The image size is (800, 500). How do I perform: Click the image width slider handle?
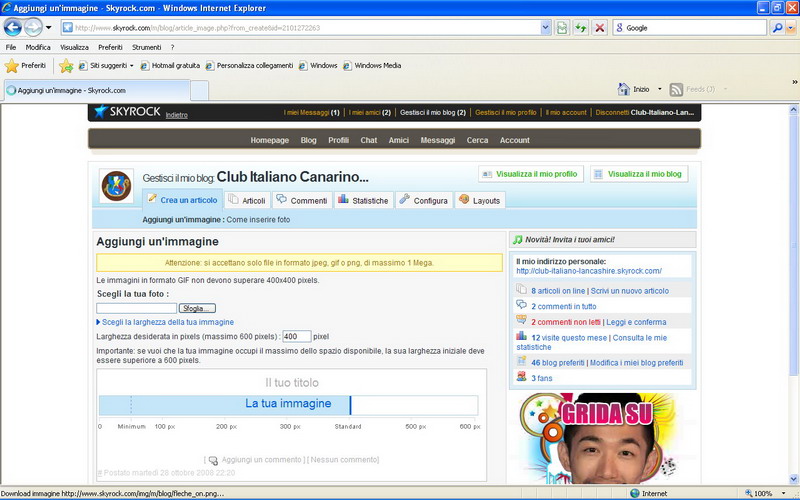(351, 405)
